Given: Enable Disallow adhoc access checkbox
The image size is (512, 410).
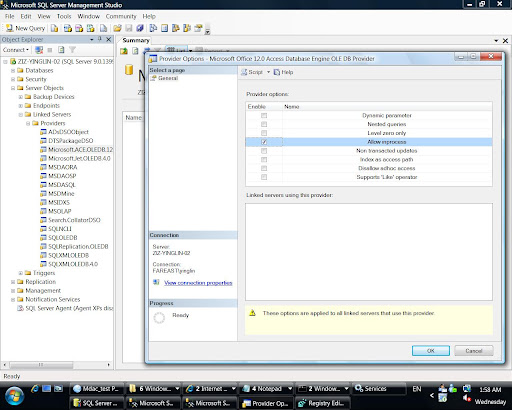Looking at the screenshot, I should [x=264, y=168].
